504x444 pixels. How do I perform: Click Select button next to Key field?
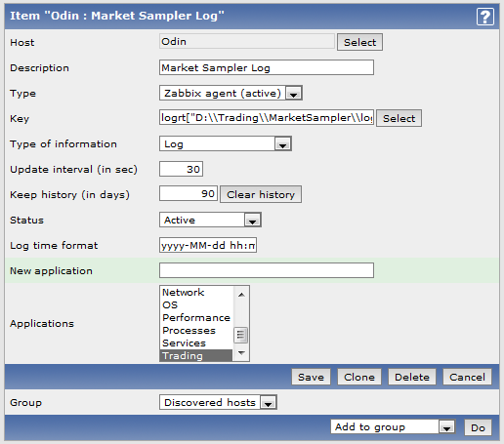click(x=399, y=118)
